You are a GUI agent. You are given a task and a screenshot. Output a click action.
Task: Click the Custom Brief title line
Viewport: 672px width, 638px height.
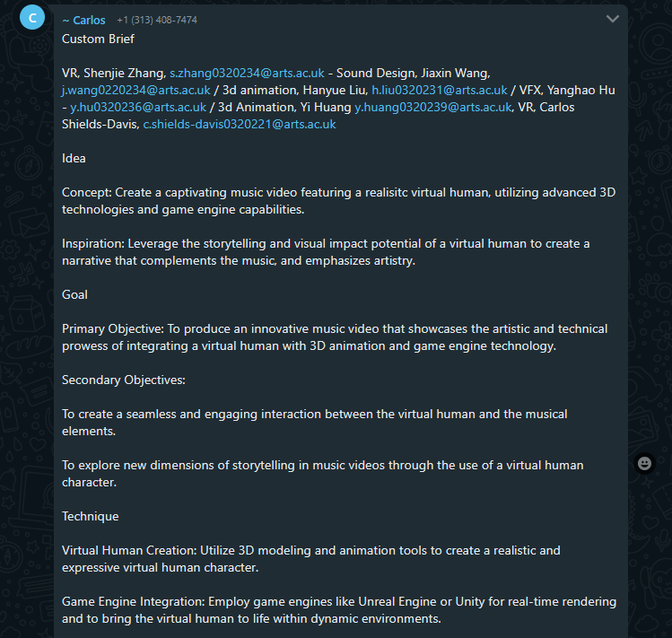(98, 39)
